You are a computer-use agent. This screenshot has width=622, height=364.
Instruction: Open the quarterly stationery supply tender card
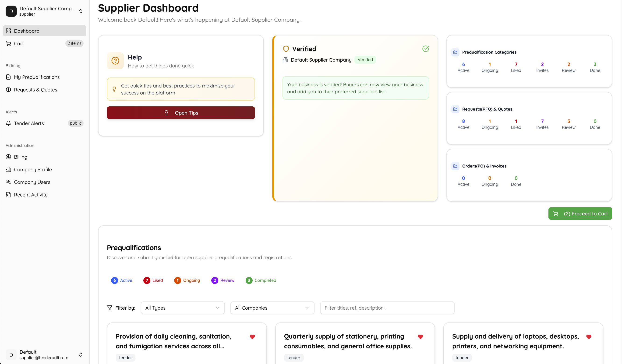355,343
